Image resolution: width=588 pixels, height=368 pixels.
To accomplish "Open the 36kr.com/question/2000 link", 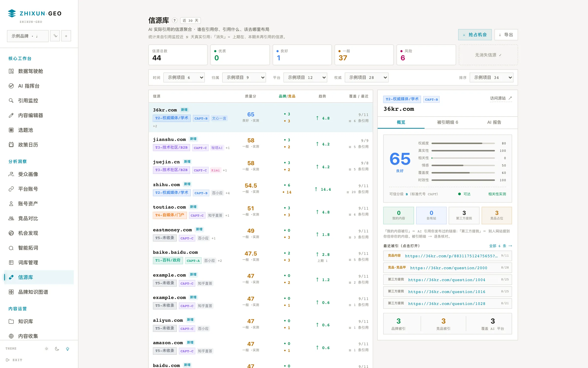I will tap(449, 268).
